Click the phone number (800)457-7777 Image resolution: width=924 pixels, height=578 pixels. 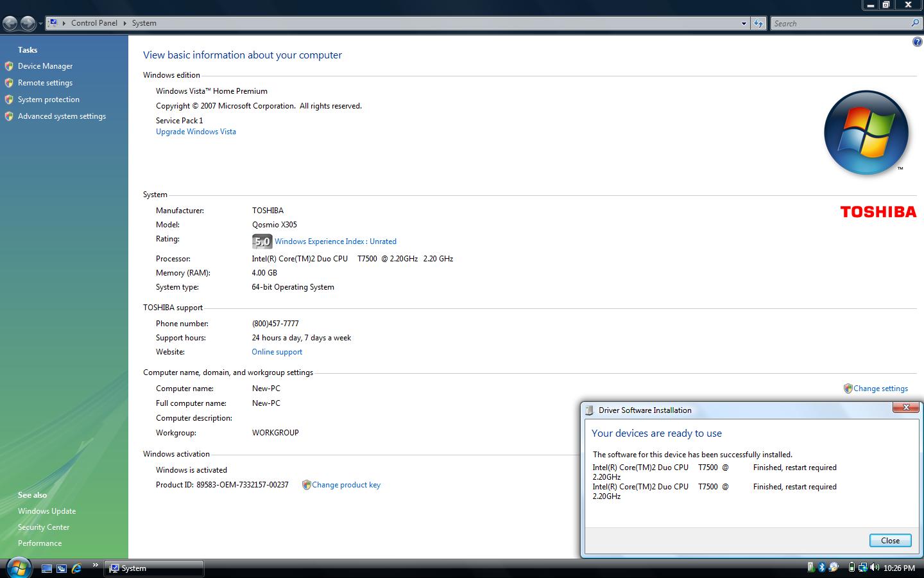(x=275, y=324)
